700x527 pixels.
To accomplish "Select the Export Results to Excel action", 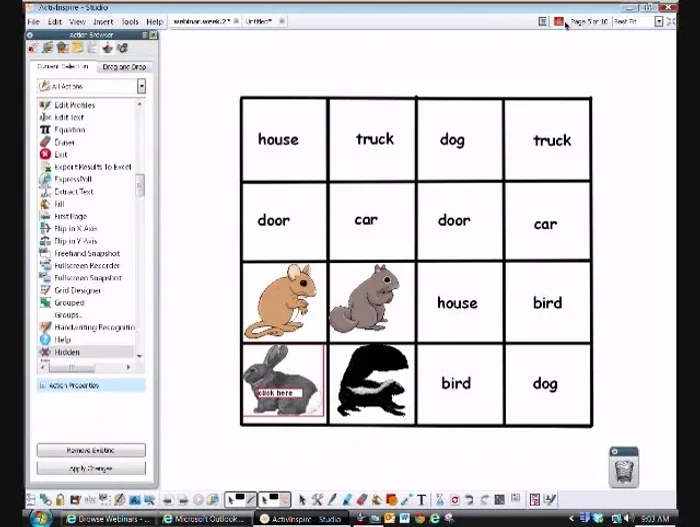I will coord(92,167).
